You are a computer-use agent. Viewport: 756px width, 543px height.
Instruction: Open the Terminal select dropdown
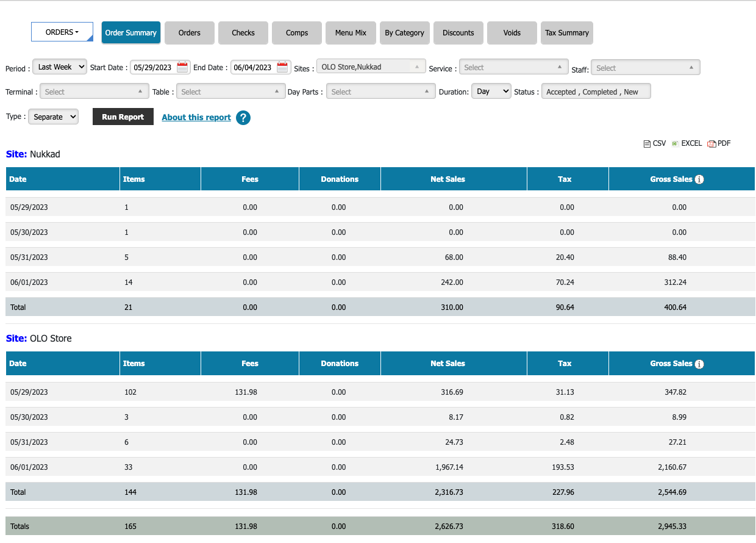pyautogui.click(x=94, y=92)
